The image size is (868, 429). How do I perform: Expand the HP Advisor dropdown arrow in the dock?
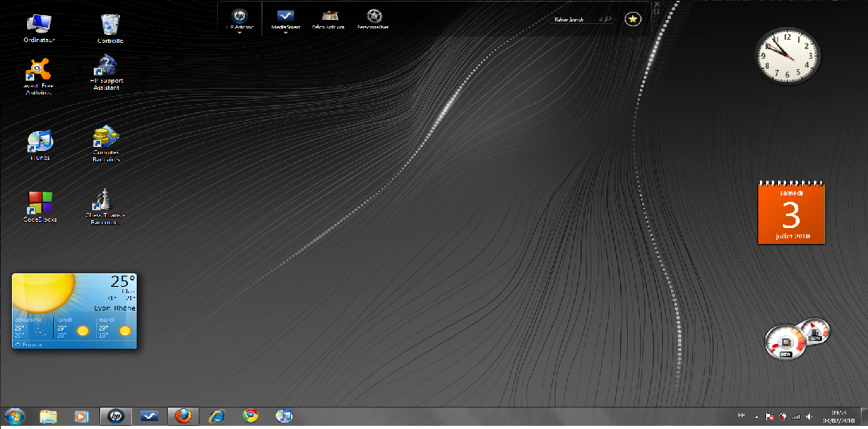click(x=239, y=33)
